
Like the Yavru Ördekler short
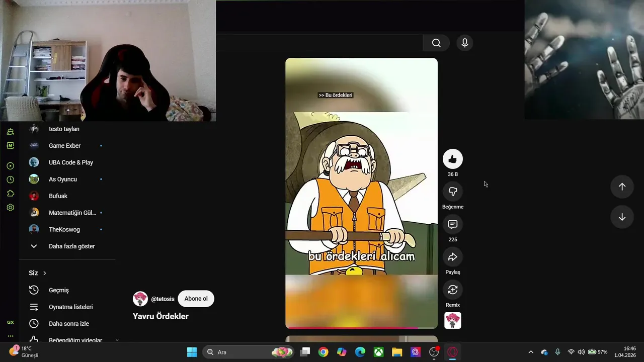(x=452, y=159)
